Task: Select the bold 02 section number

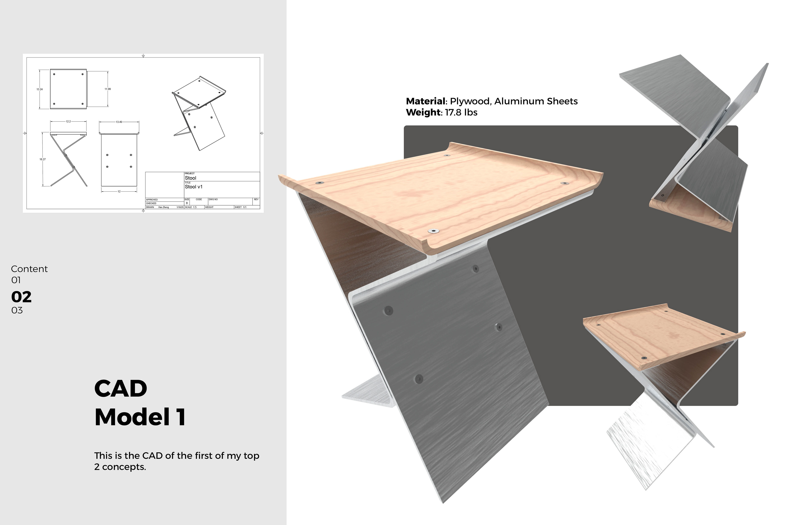Action: coord(22,297)
